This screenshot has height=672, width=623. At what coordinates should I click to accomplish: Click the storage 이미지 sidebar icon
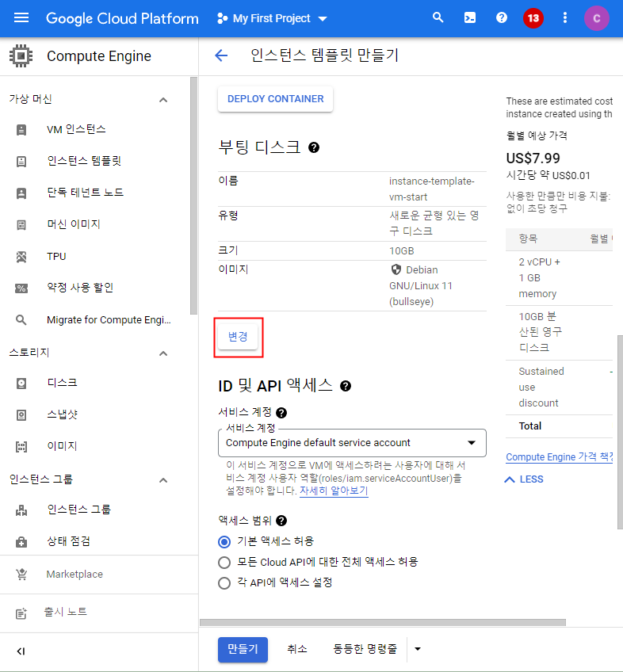[21, 447]
